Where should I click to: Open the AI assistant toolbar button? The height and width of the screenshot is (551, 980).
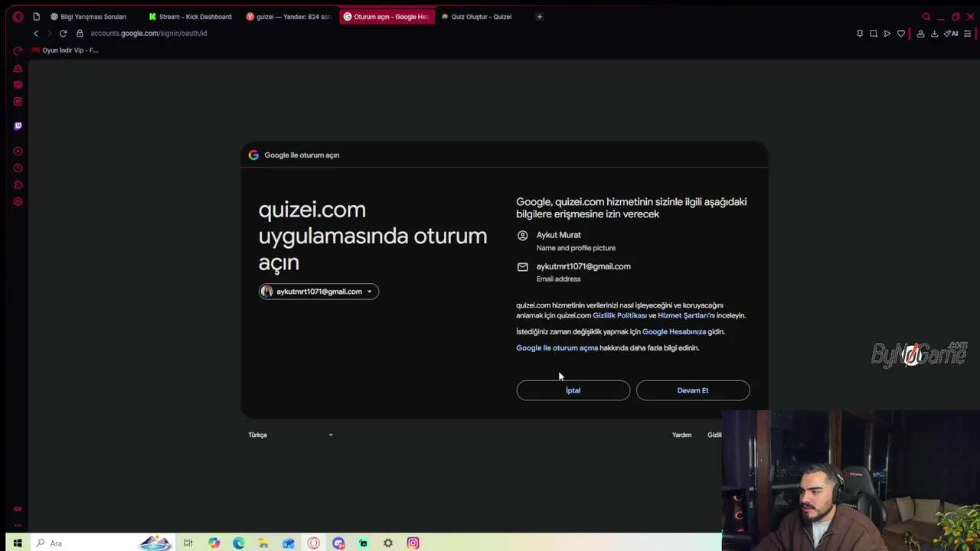(952, 34)
